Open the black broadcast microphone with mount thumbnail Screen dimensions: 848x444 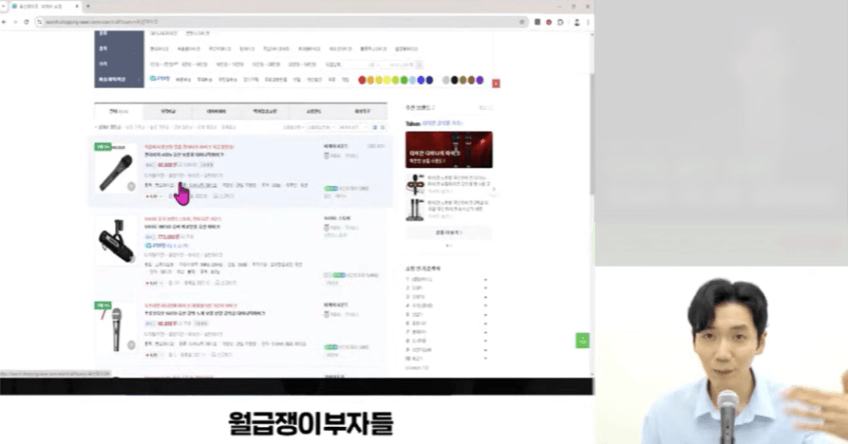click(116, 241)
